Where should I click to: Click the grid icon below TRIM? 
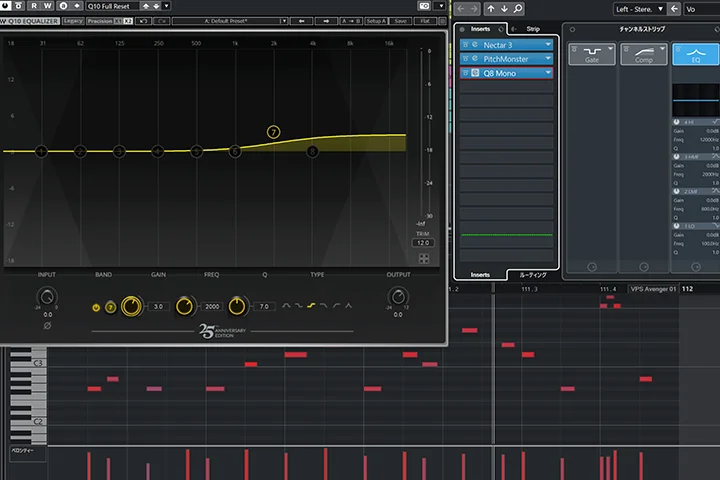coord(424,259)
